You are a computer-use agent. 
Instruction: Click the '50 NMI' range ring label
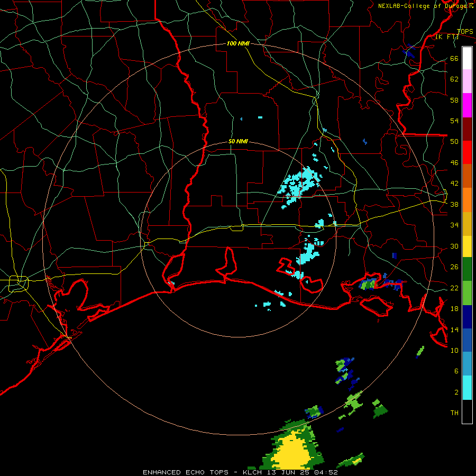coord(238,141)
